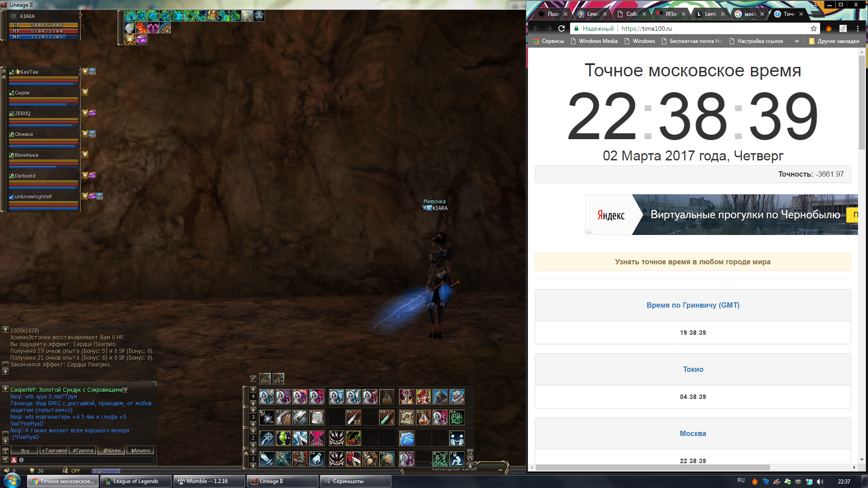The height and width of the screenshot is (488, 868).
Task: Cast the green poison skill in slot 2
Action: [x=283, y=438]
